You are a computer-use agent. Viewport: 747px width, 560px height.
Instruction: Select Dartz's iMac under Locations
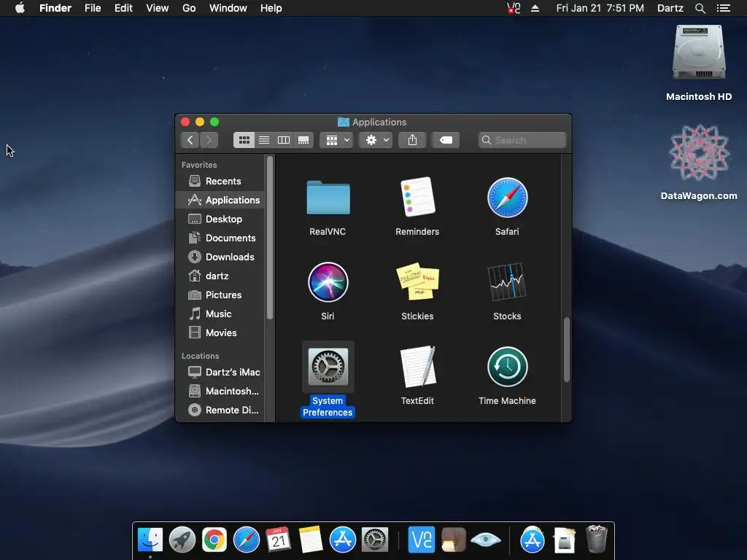point(220,372)
